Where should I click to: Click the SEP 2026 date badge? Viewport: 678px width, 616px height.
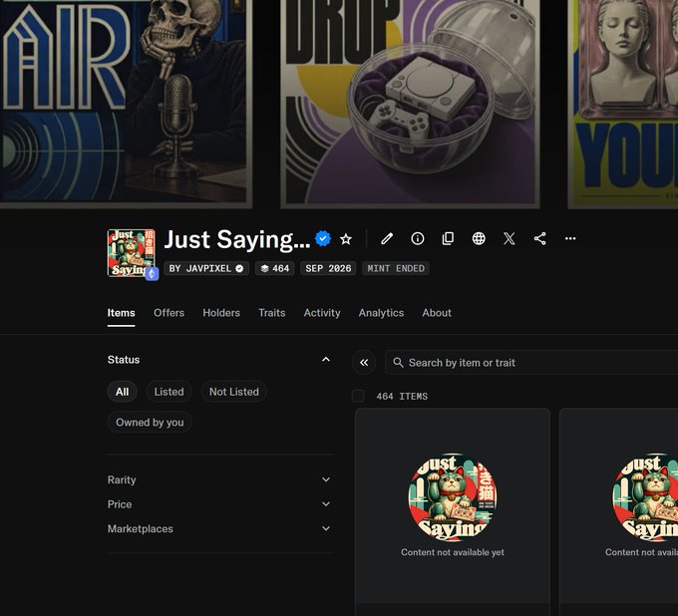pos(328,268)
